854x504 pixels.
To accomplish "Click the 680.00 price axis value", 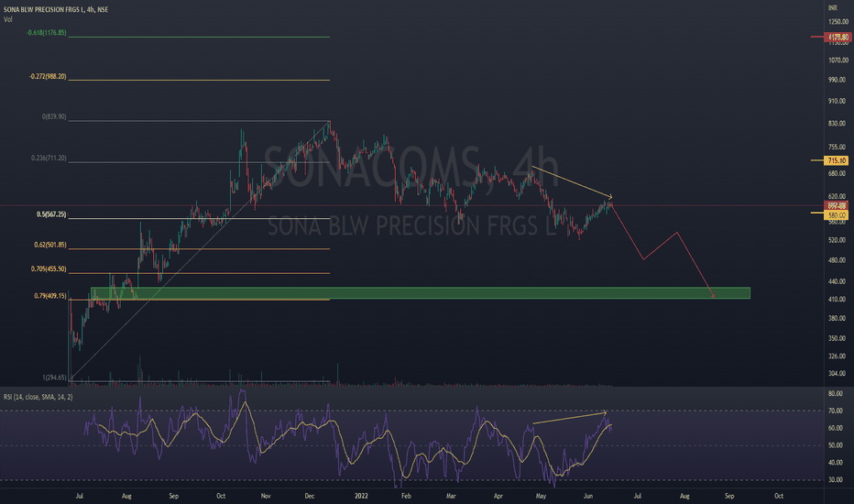I will point(838,173).
